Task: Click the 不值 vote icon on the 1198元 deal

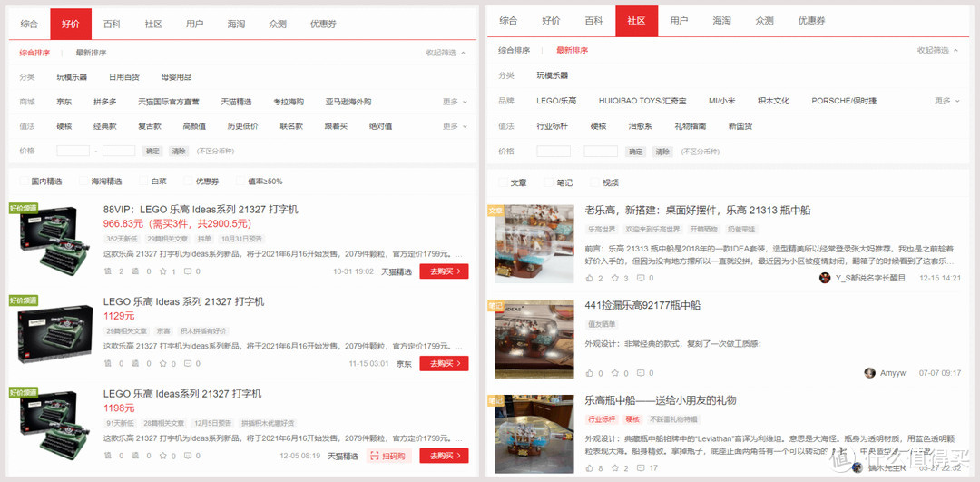Action: pyautogui.click(x=135, y=456)
